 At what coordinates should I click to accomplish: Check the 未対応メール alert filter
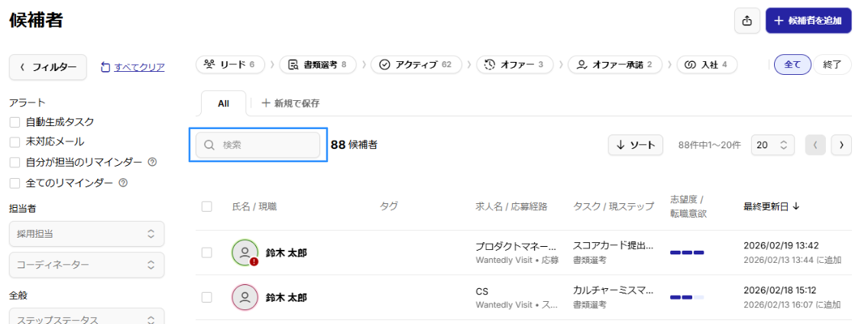pyautogui.click(x=15, y=141)
